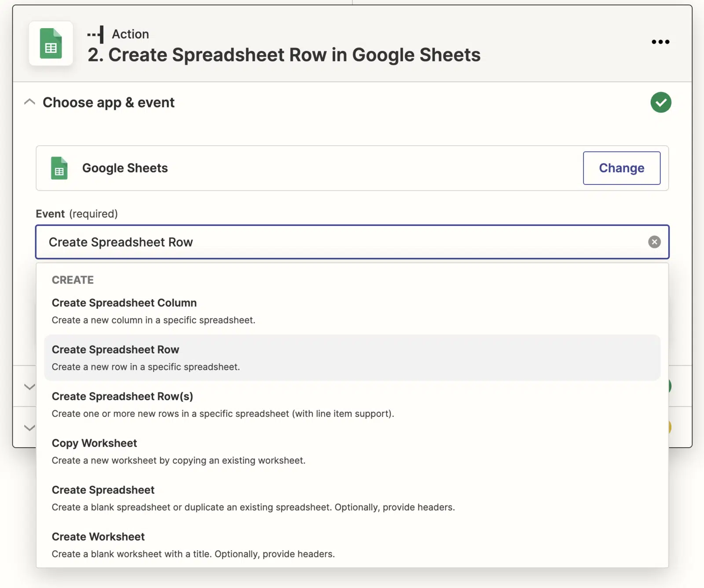Click 'Create a new worksheet by copying an existing worksheet.'
Screen dimensions: 704x588
[x=178, y=460]
